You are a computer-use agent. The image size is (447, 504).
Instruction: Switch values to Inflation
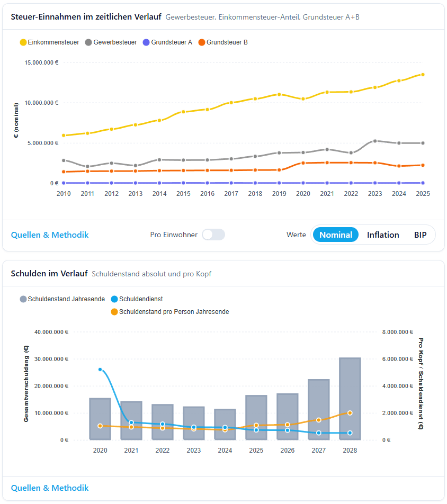tap(383, 235)
